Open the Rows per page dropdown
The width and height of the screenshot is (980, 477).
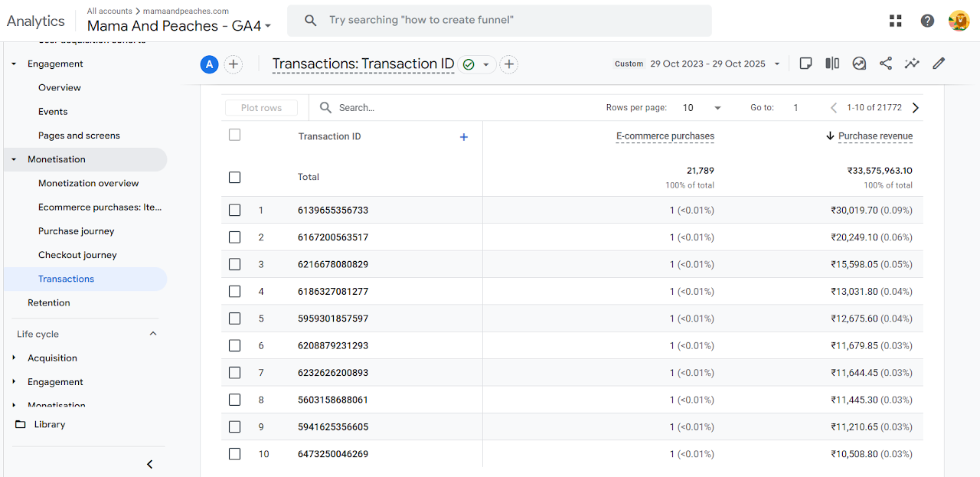(703, 108)
